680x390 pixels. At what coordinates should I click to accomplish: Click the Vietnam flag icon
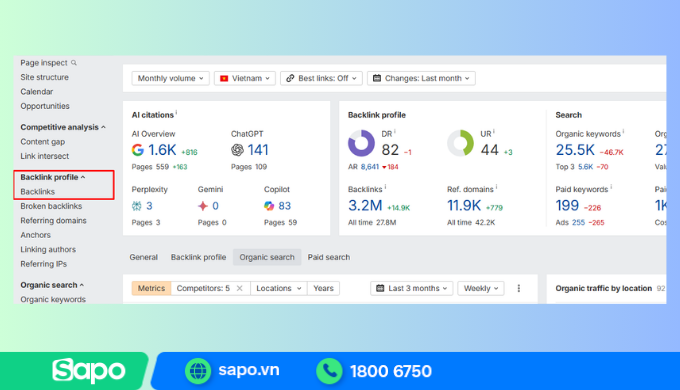[x=224, y=79]
